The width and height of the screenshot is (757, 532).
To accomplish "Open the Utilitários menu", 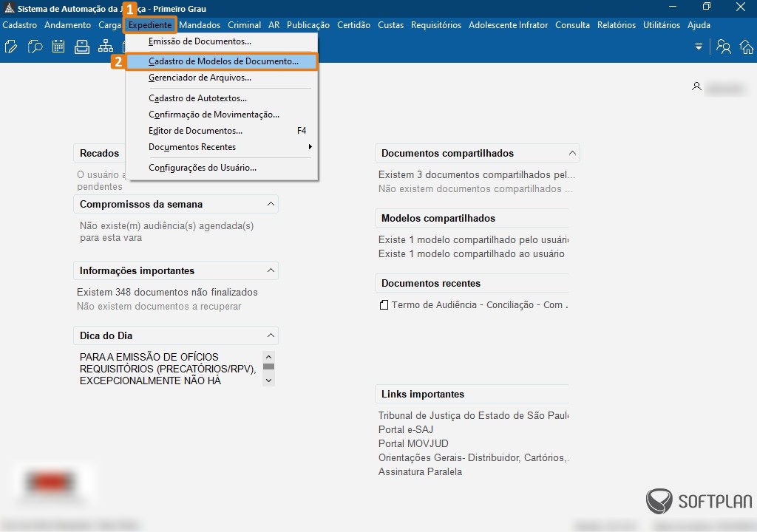I will pos(662,25).
